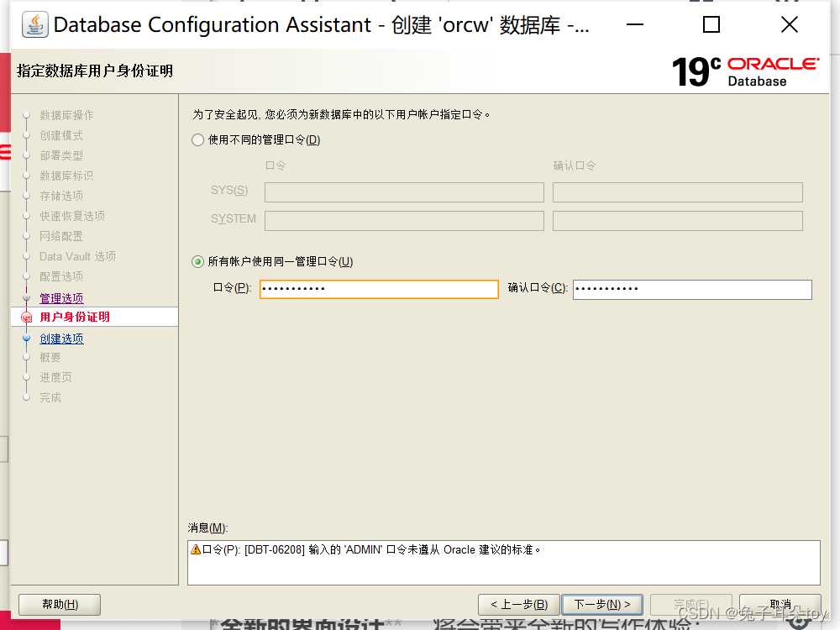Select 使用不同的管理口令 radio button
Image resolution: width=840 pixels, height=630 pixels.
coord(198,140)
